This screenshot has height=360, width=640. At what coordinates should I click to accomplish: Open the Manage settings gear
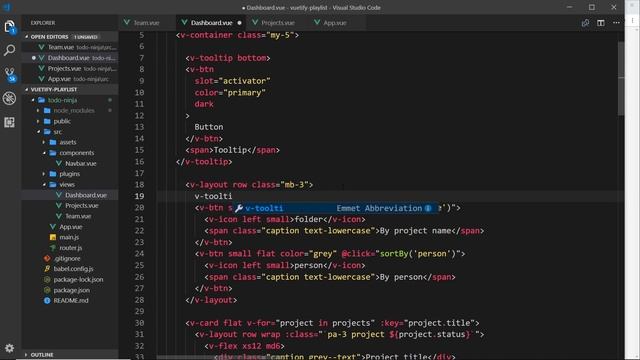click(9, 348)
